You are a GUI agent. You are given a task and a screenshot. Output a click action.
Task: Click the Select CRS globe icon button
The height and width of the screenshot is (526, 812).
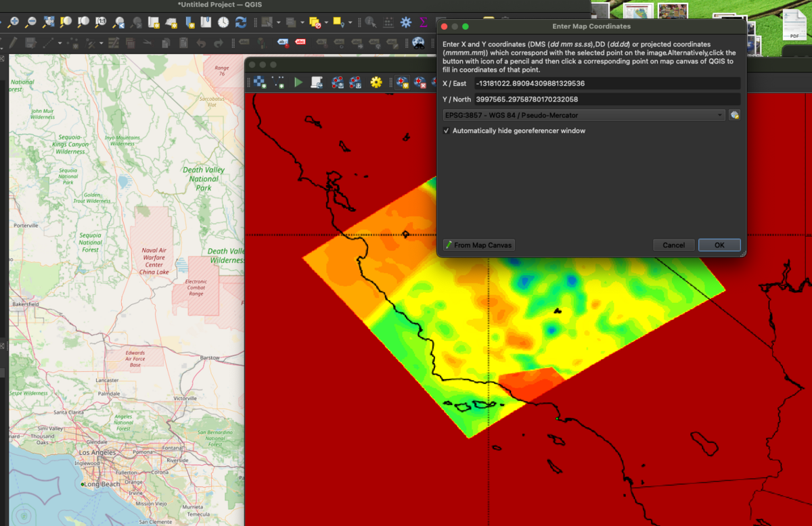click(734, 116)
